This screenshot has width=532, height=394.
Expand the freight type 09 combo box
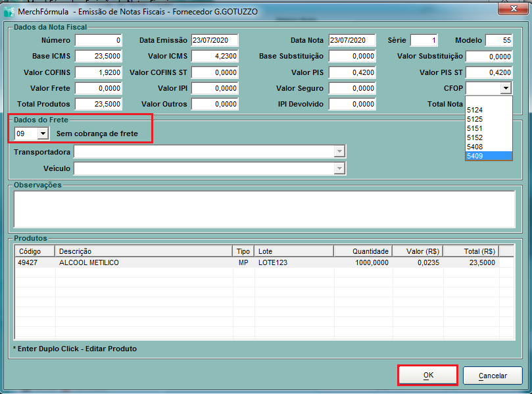(43, 134)
